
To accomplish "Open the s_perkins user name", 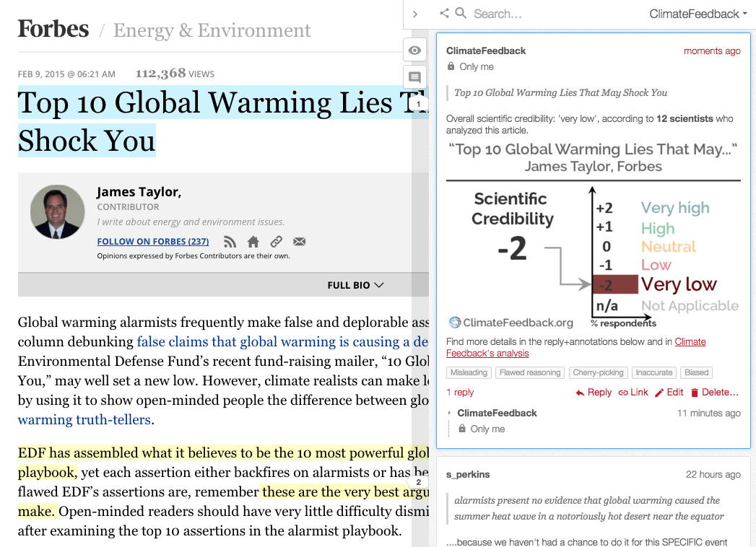I will [x=468, y=474].
